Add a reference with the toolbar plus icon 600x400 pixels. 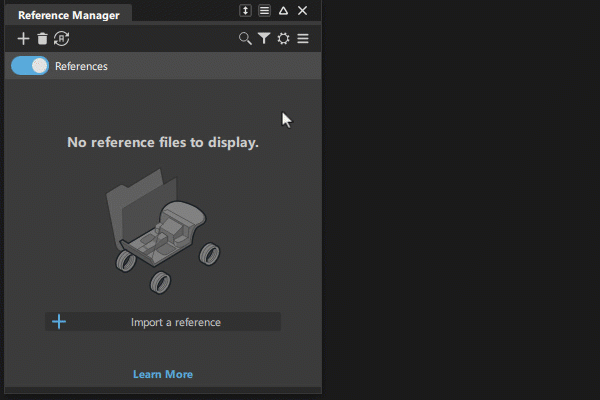pyautogui.click(x=23, y=39)
